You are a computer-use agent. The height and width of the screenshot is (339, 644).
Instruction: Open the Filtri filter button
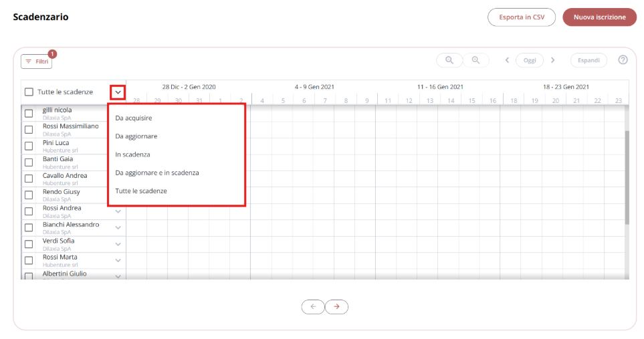(37, 62)
